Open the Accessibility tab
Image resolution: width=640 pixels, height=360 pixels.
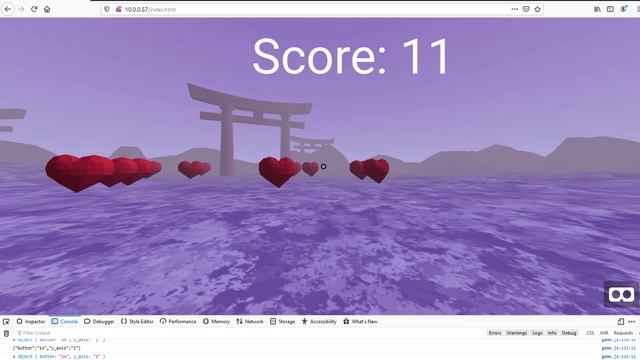[319, 322]
